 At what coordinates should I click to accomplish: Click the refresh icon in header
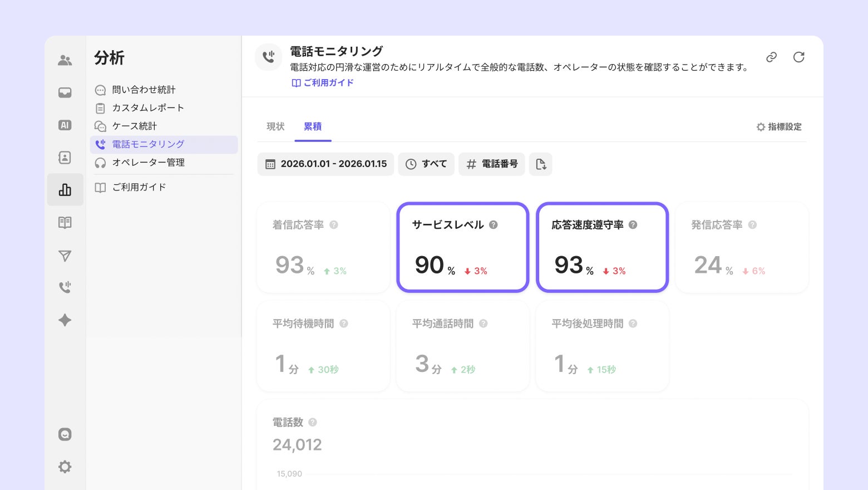(798, 57)
